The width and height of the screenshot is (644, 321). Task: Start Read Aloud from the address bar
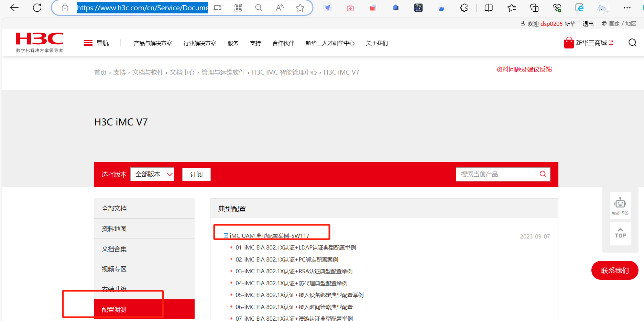(280, 8)
